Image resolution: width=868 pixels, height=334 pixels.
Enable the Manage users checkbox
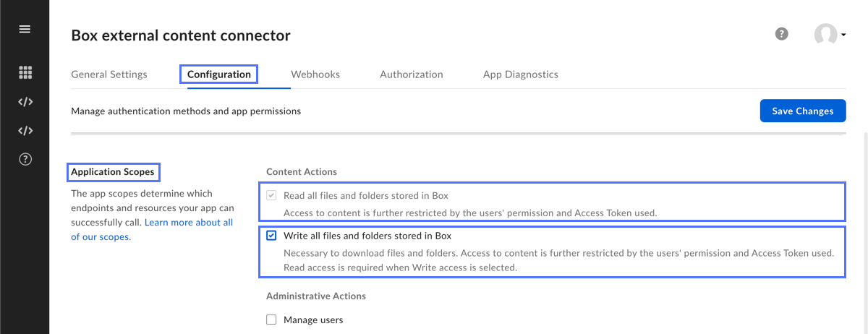click(271, 320)
